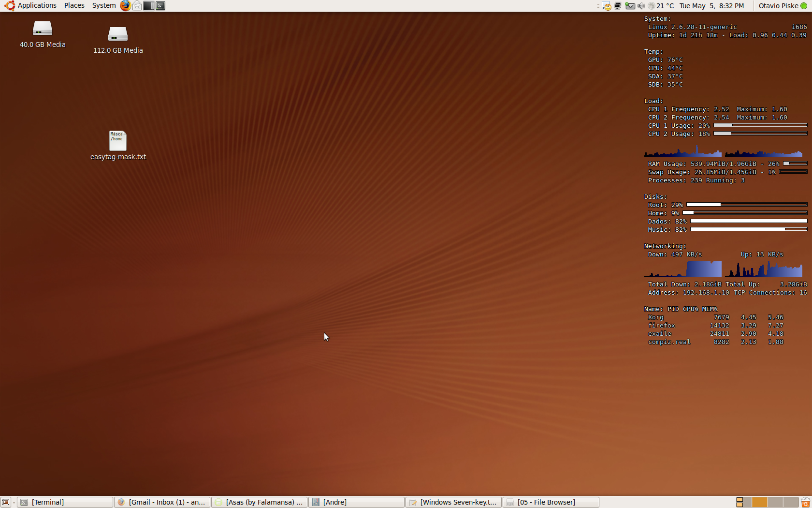Select the 112.0 GB Media drive icon
The width and height of the screenshot is (812, 508).
[x=118, y=40]
